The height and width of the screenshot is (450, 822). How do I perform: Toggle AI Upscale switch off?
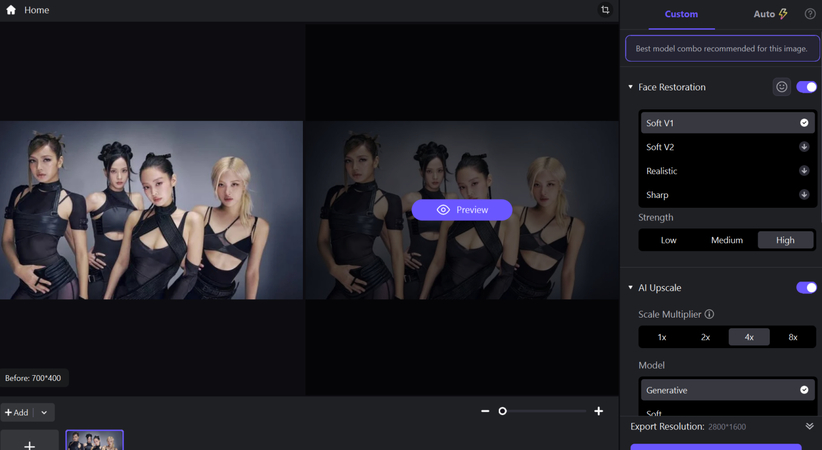[806, 287]
